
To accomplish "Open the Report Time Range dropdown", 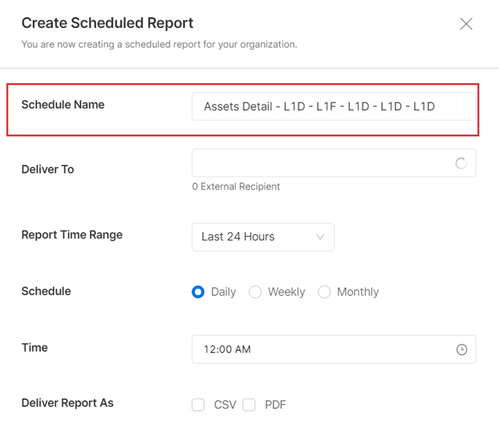I will (263, 237).
